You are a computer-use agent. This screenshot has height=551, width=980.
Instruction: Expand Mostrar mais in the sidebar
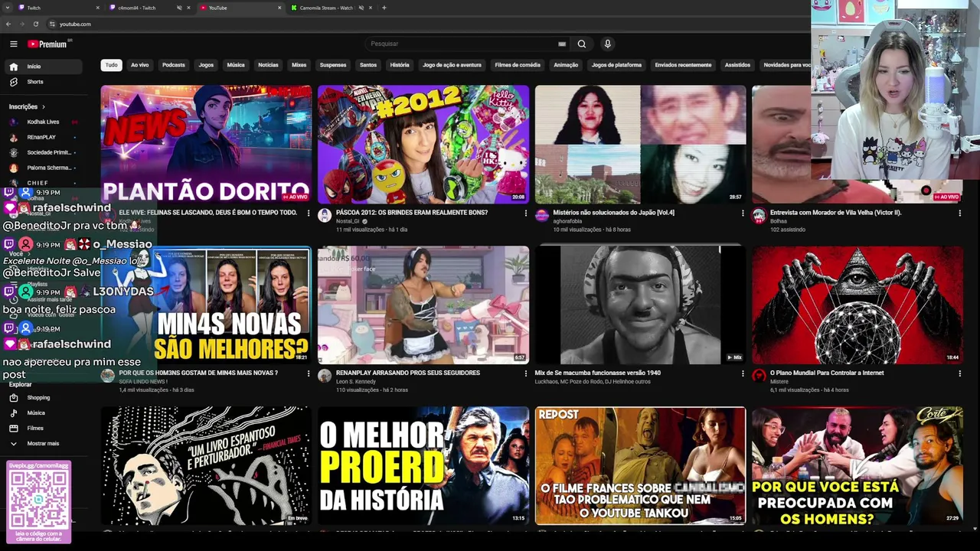click(x=43, y=443)
